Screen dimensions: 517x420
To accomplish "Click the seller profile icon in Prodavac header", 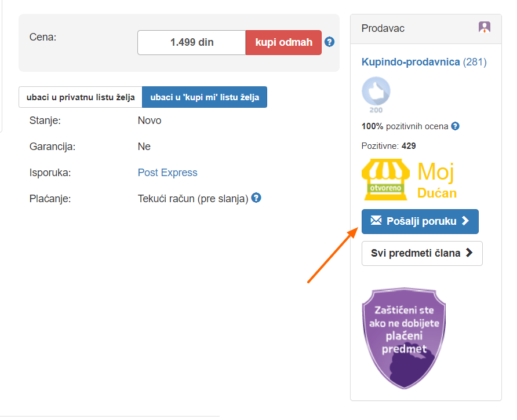I will (x=485, y=27).
